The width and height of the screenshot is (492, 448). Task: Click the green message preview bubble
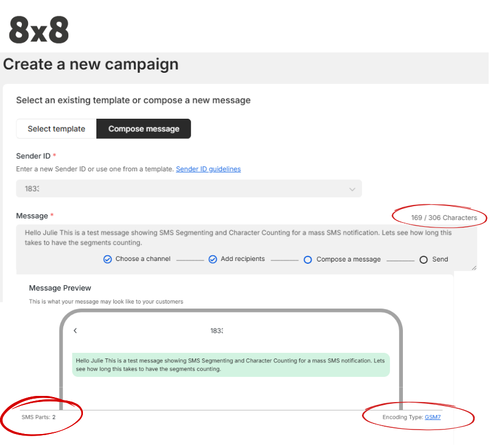click(x=231, y=365)
